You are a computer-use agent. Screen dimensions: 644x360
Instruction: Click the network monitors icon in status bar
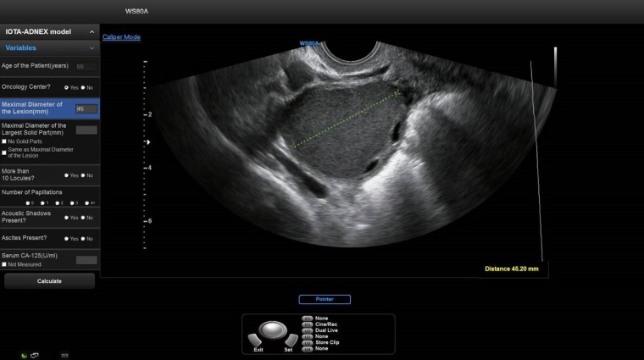click(x=35, y=355)
